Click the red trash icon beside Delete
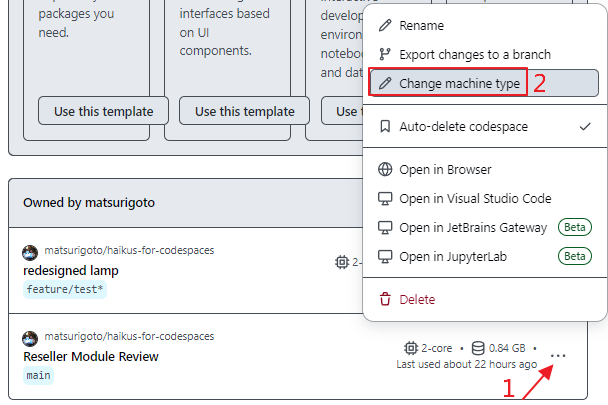Screen dimensions: 608x405 coord(385,299)
